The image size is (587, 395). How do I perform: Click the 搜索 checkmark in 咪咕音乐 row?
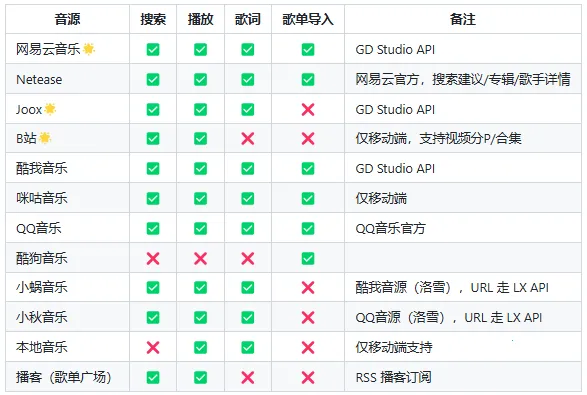click(x=153, y=198)
